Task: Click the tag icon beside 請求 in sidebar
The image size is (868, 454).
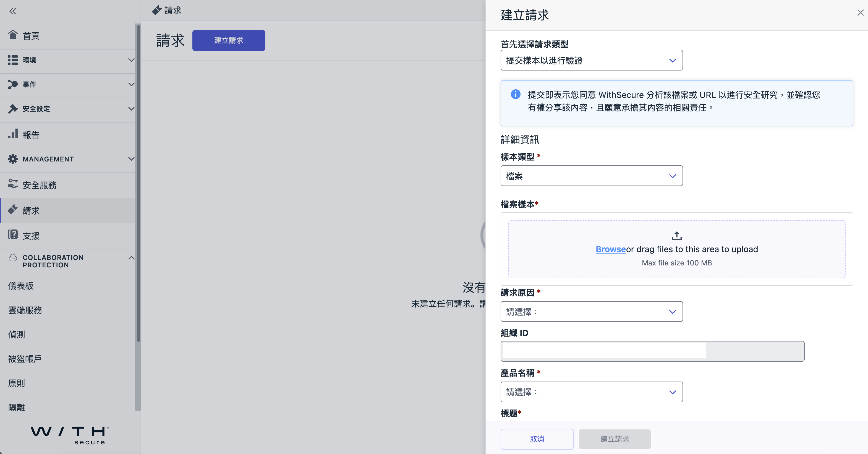Action: 13,209
